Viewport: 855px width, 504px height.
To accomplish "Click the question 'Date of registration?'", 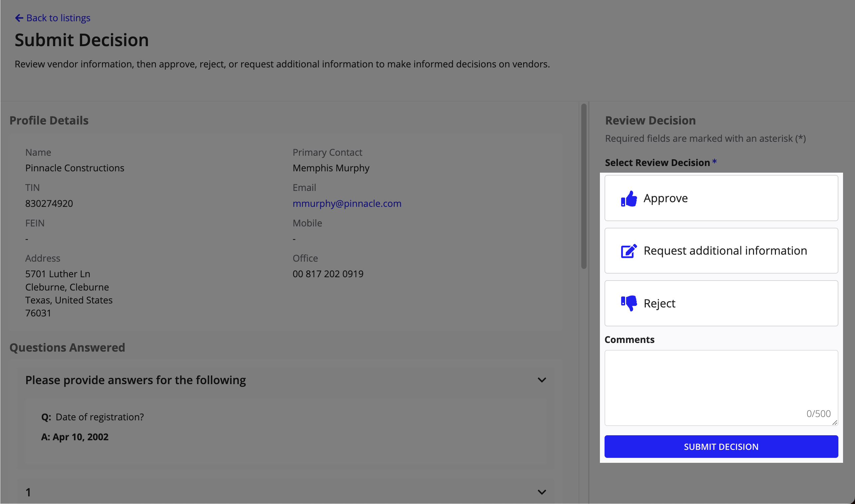I will 100,417.
